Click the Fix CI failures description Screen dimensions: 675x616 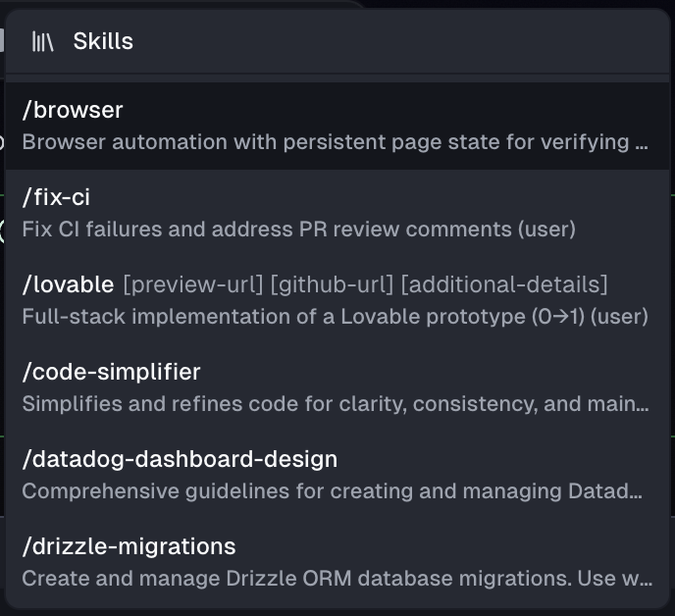[x=298, y=230]
